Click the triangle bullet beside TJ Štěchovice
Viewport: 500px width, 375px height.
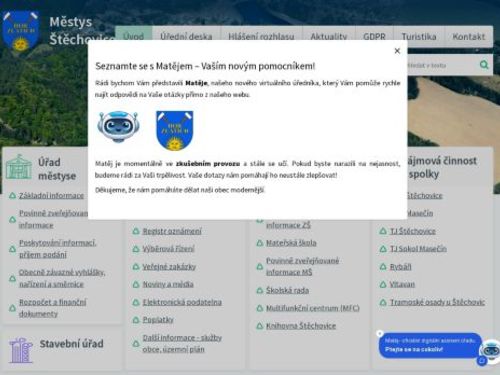(383, 231)
